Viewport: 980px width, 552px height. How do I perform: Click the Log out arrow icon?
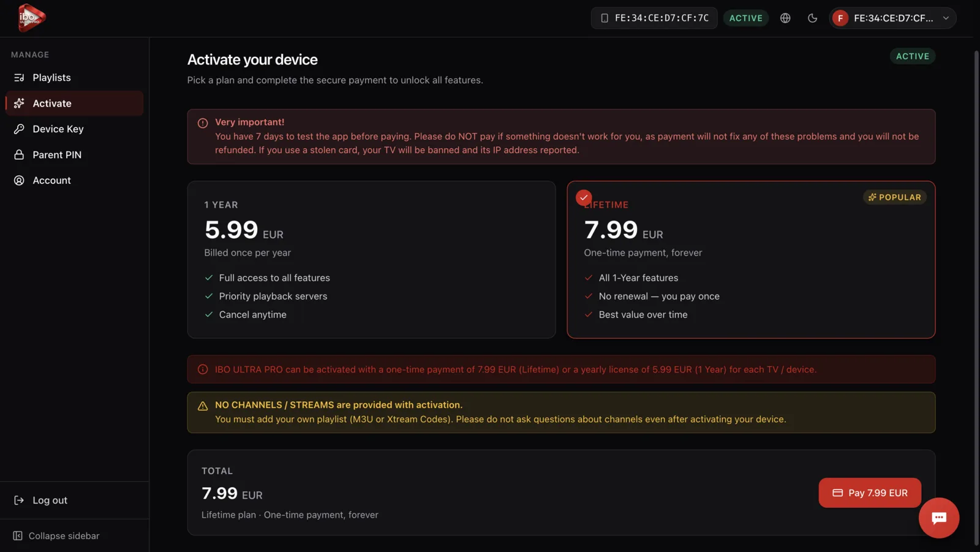[19, 501]
